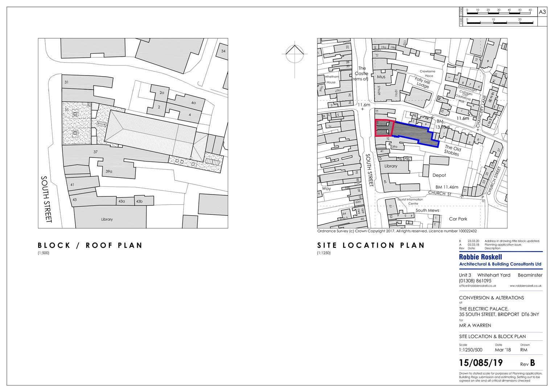Click the red outlined site area on location plan
This screenshot has width=554, height=392.
click(x=384, y=128)
